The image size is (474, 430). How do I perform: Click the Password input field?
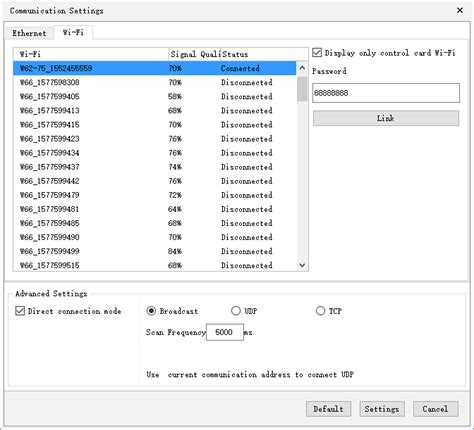386,93
